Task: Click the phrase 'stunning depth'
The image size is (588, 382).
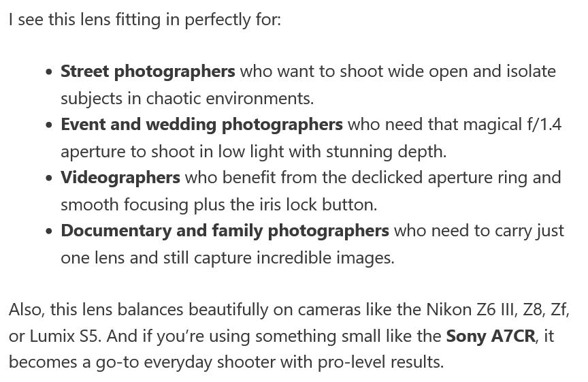Action: [385, 152]
